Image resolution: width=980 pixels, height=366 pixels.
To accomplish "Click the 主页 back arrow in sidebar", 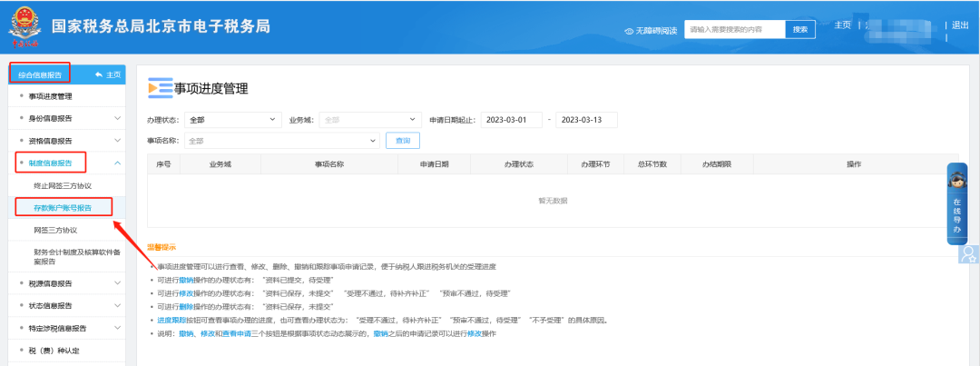I will 101,74.
